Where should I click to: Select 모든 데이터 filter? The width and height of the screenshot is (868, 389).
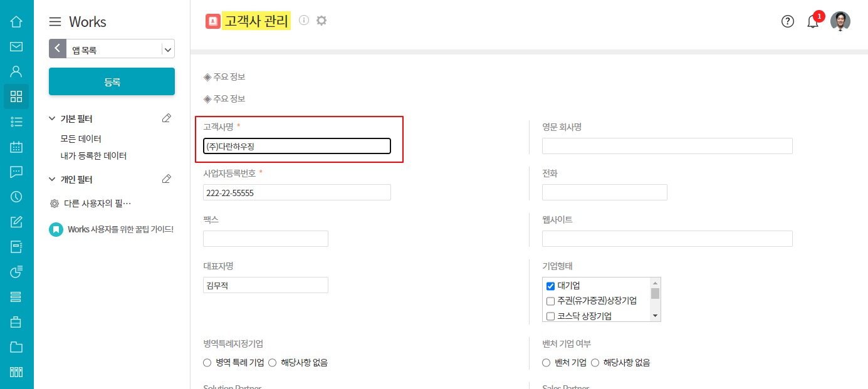click(81, 138)
